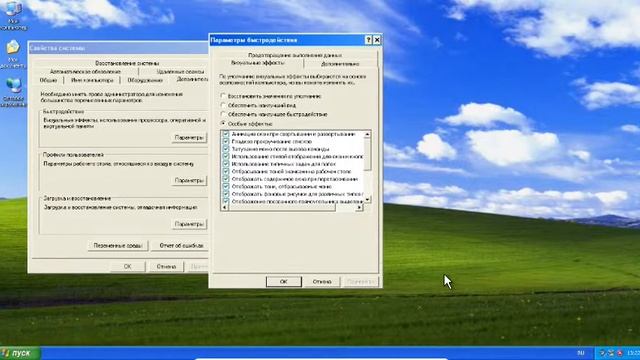Switch to Общие tab in system properties

coord(48,80)
